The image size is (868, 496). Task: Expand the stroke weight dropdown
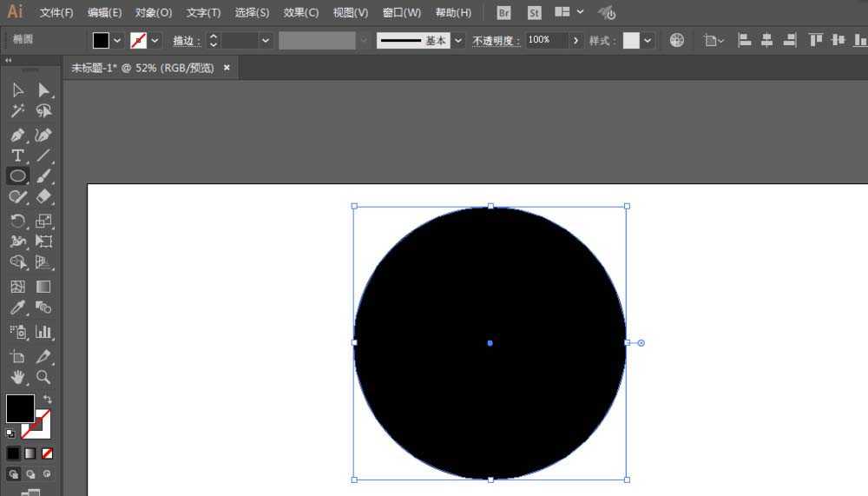pyautogui.click(x=266, y=41)
